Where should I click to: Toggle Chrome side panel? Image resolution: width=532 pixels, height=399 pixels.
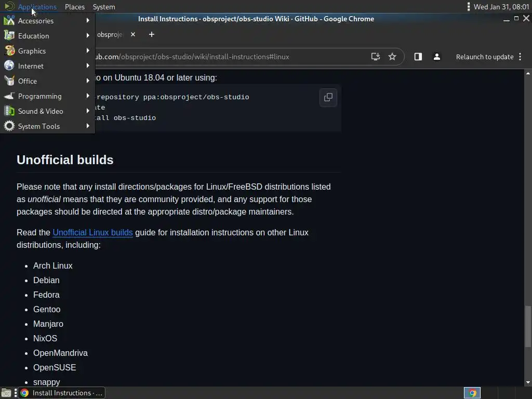[418, 57]
